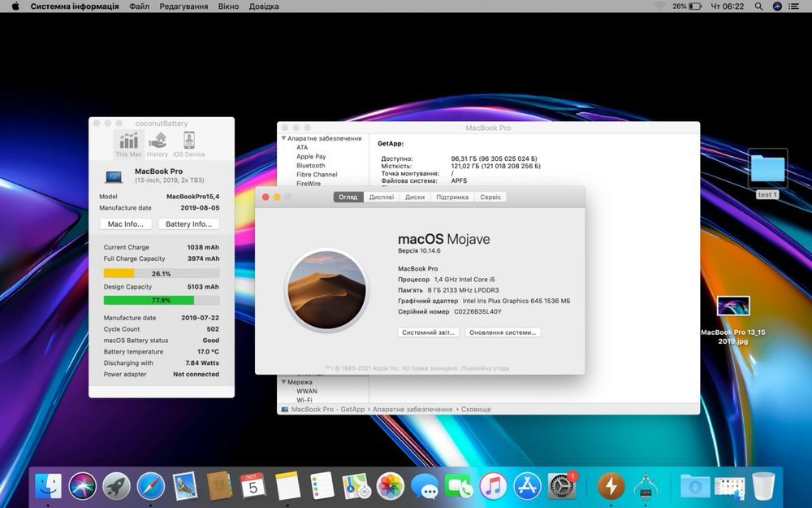Screen dimensions: 812x508
Task: Open the Trash in the dock
Action: [x=763, y=486]
